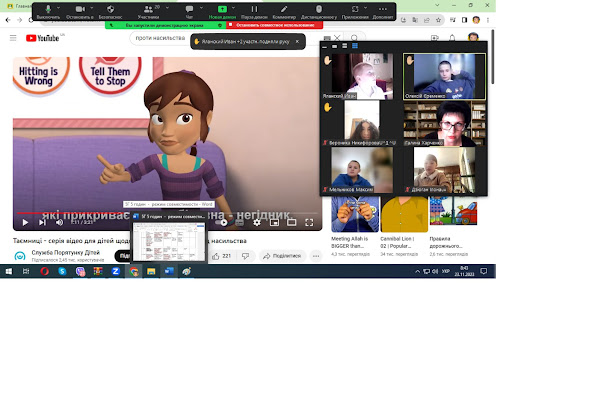Toggle YouTube autoplay switch
Screen dimensions: 601x415
(x=222, y=222)
